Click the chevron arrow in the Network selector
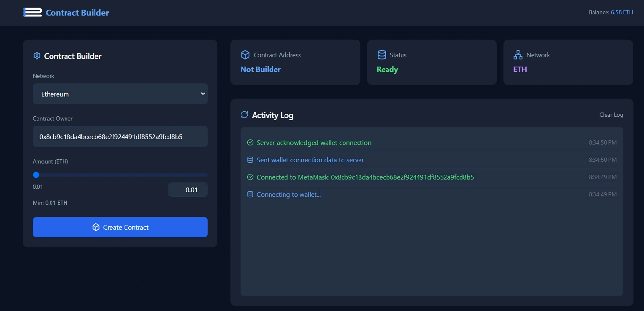Image resolution: width=644 pixels, height=311 pixels. point(203,94)
